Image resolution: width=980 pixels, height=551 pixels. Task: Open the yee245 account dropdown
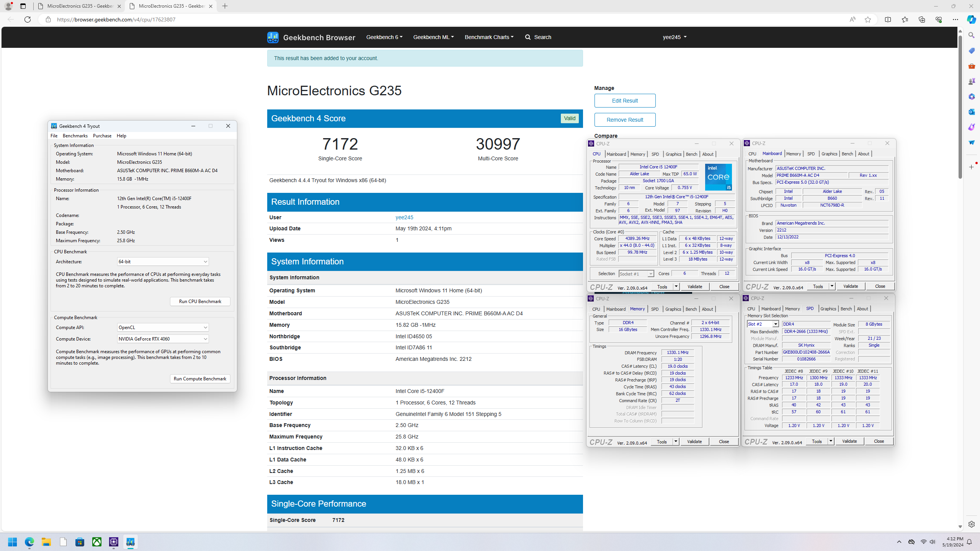pos(675,37)
